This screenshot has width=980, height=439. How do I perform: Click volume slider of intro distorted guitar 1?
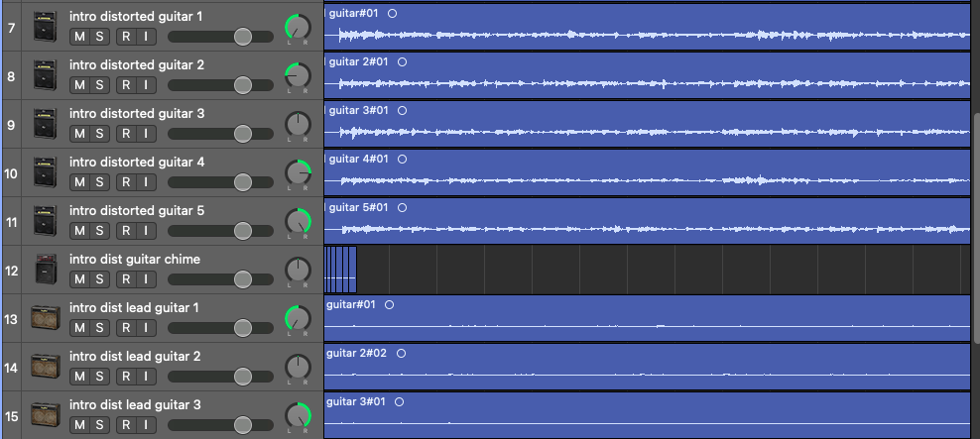(x=220, y=37)
